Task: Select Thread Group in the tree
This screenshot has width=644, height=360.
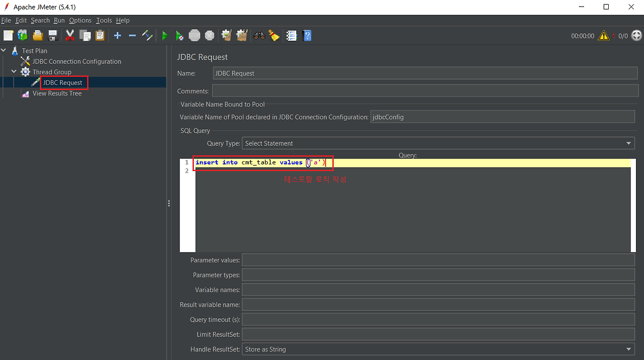Action: click(x=52, y=72)
